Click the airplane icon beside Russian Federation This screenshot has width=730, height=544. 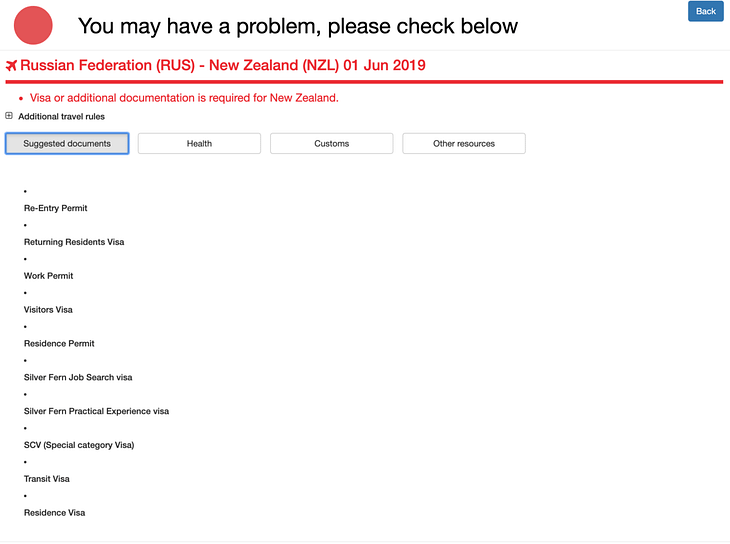coord(11,66)
